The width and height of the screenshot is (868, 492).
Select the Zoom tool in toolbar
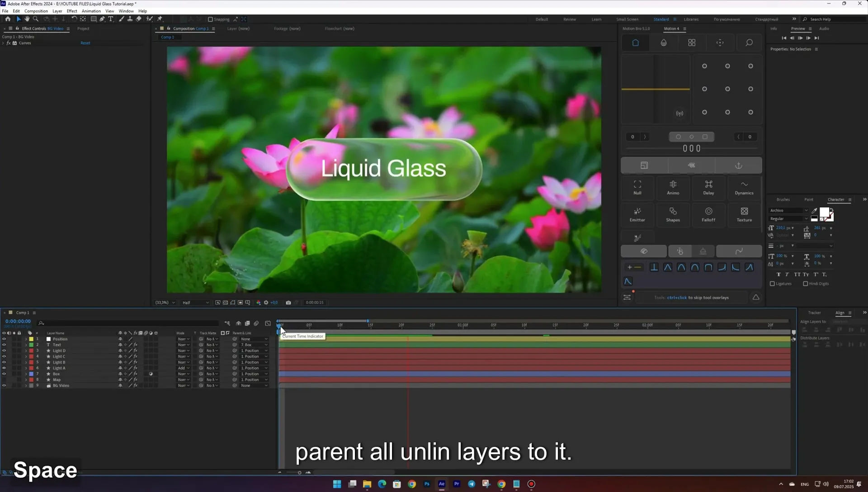36,19
